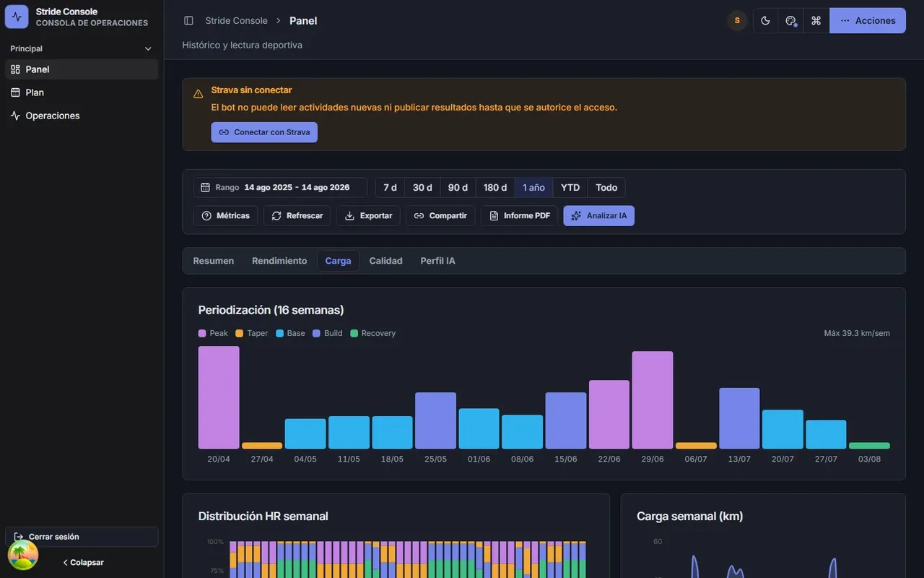The image size is (924, 578).
Task: Download data with the Exportar button
Action: 368,216
